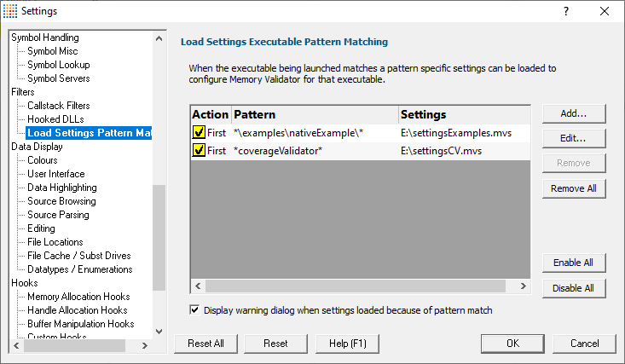The image size is (625, 364).
Task: Click up arrow of tree vertical scrollbar
Action: coord(159,38)
